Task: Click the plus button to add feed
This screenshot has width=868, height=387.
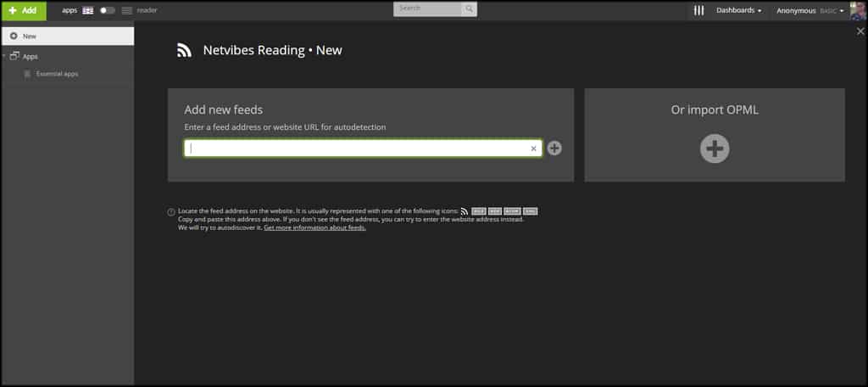Action: (554, 148)
